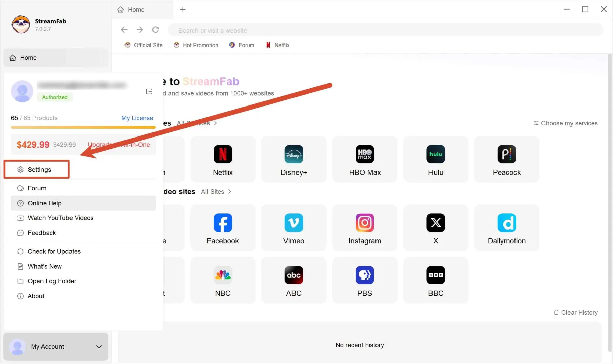Open the BBC site tile
Screen dimensions: 613x364
[x=436, y=280]
